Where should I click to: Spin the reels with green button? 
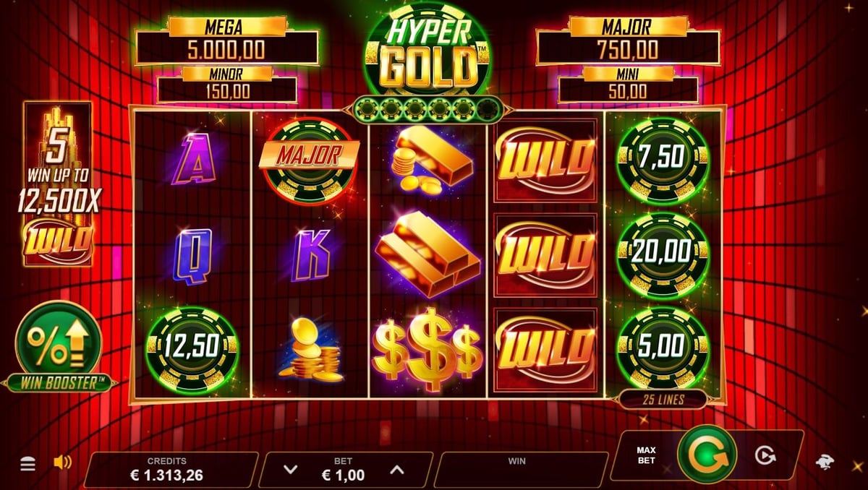707,455
